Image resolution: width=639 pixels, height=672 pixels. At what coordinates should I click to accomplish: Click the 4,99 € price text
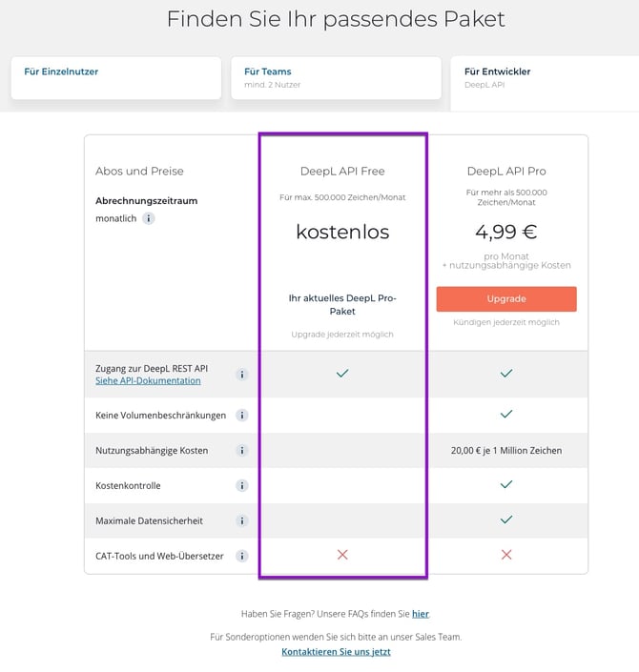point(505,232)
